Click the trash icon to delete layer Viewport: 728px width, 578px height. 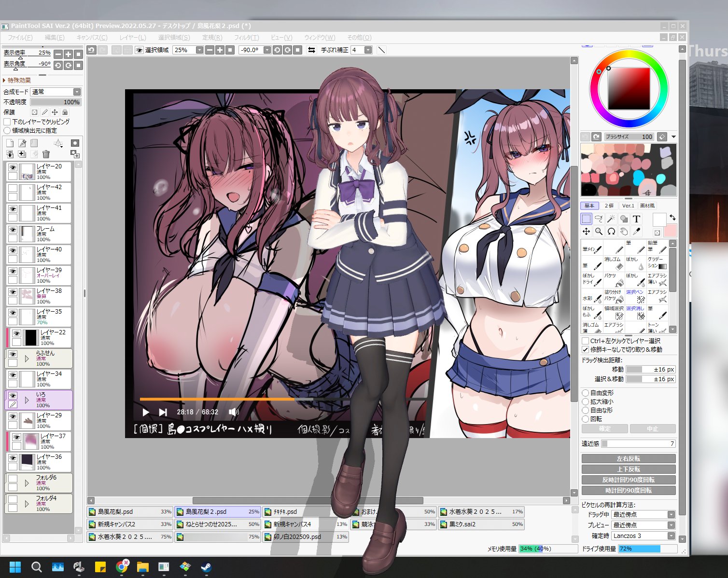click(x=46, y=154)
